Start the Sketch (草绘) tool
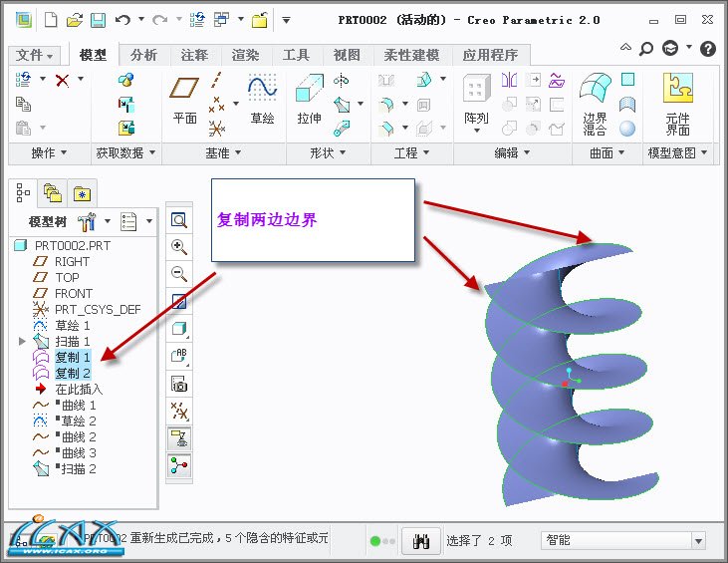This screenshot has width=728, height=563. (x=262, y=100)
